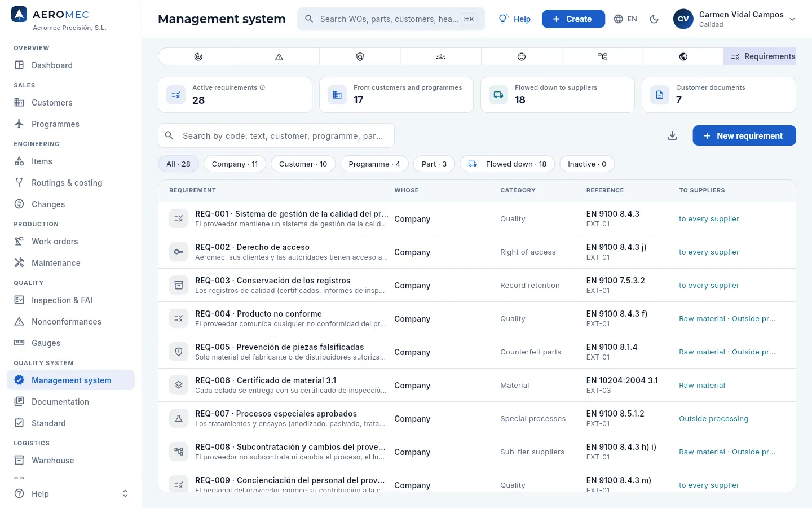Expand the sidebar Help menu chevron
Viewport: 812px width, 508px height.
[125, 494]
